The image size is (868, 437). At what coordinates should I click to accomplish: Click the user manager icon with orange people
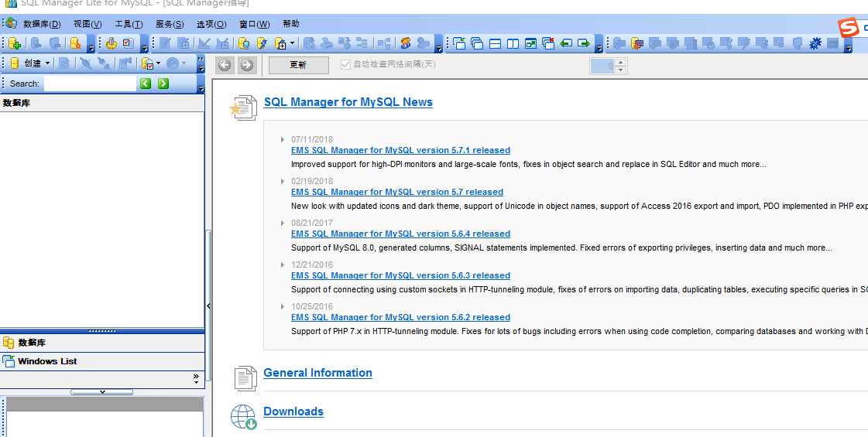click(x=406, y=43)
